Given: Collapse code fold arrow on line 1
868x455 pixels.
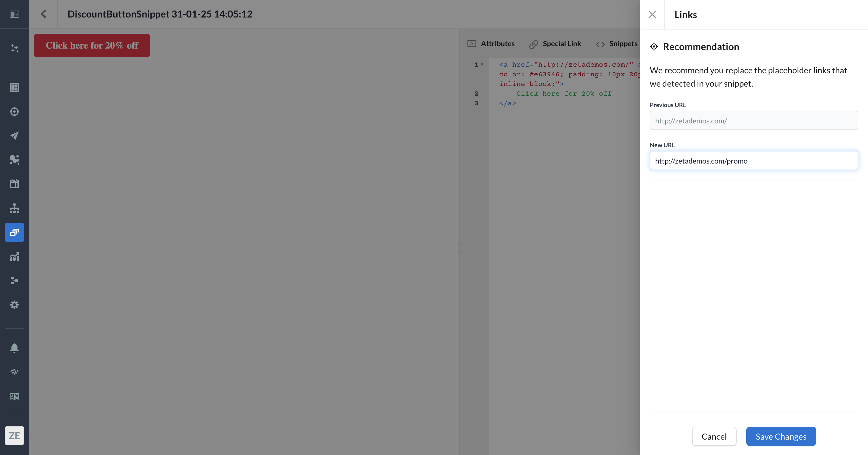Looking at the screenshot, I should [x=482, y=65].
